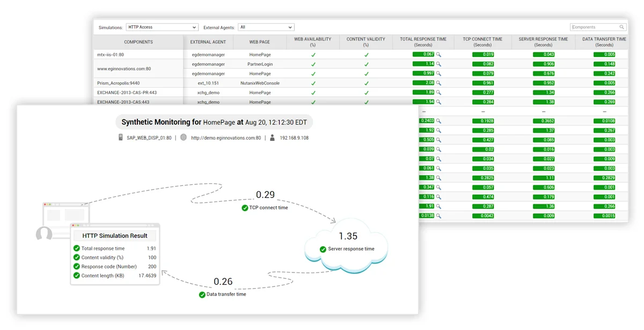Open the External Agents dropdown showing All

pyautogui.click(x=266, y=27)
